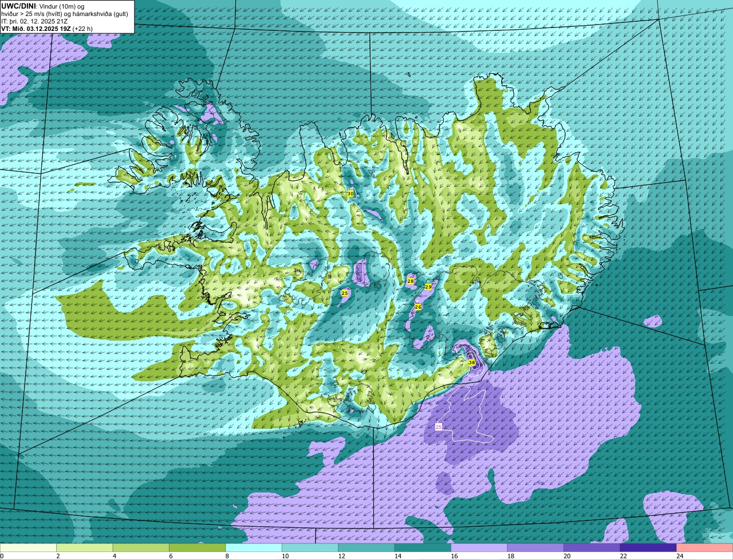The width and height of the screenshot is (733, 560).
Task: Select the 2–4 m/s legend swatch
Action: [85, 547]
